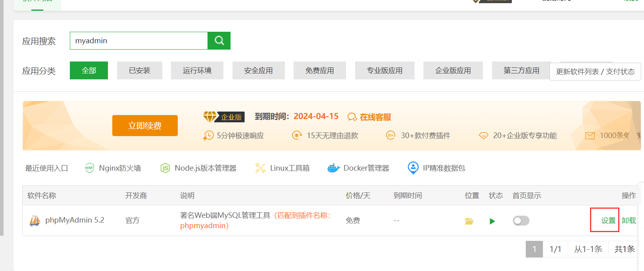Click the 首页显示 column header
The image size is (644, 271).
(527, 196)
